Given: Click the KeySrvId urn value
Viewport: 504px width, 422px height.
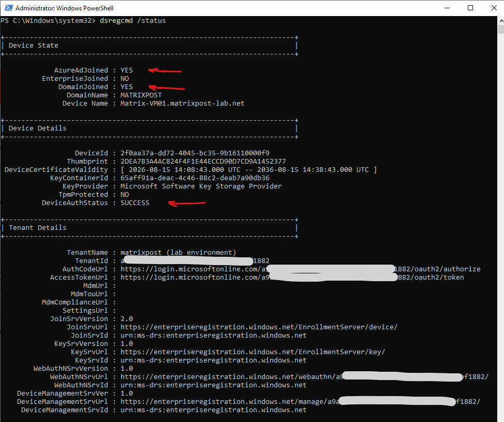Looking at the screenshot, I should click(214, 360).
